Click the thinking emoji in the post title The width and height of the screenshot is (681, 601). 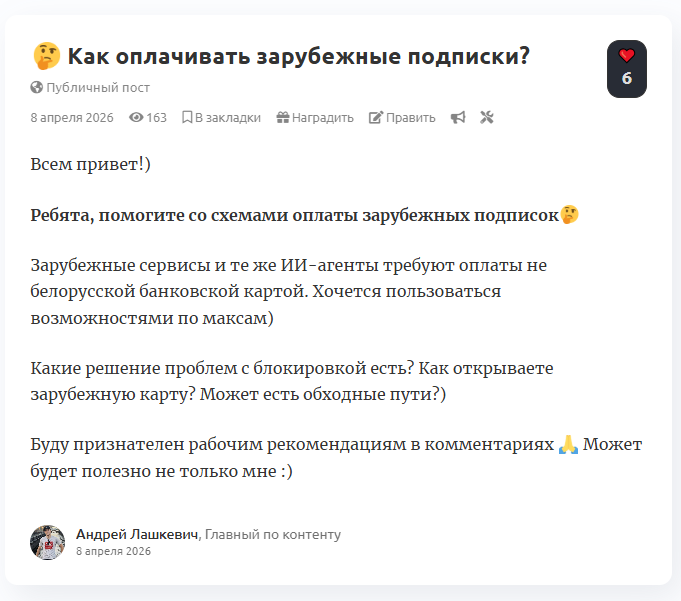coord(46,56)
